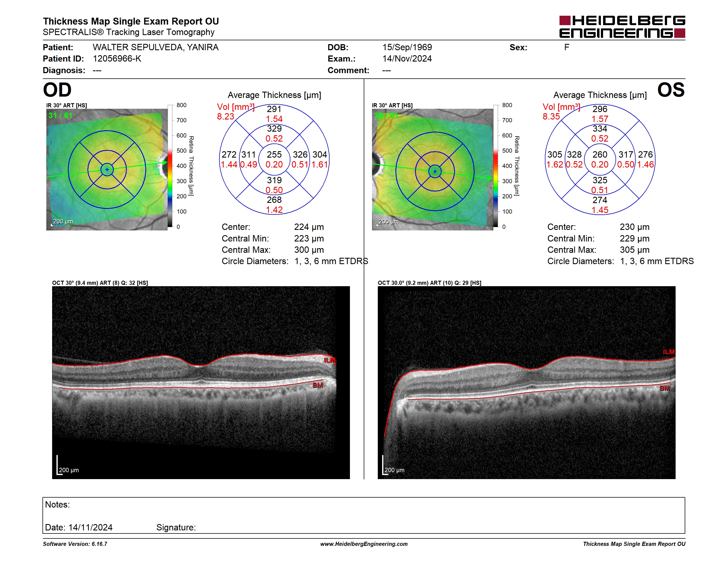Screen dimensions: 728x563
Task: Click OD inner inferior thickness 319
Action: coord(274,180)
